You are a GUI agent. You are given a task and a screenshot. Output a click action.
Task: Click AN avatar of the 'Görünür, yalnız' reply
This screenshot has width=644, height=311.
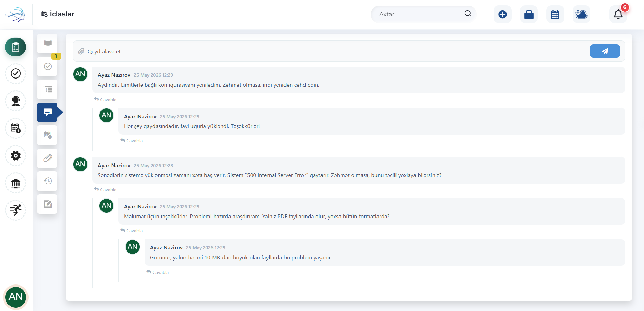(133, 247)
